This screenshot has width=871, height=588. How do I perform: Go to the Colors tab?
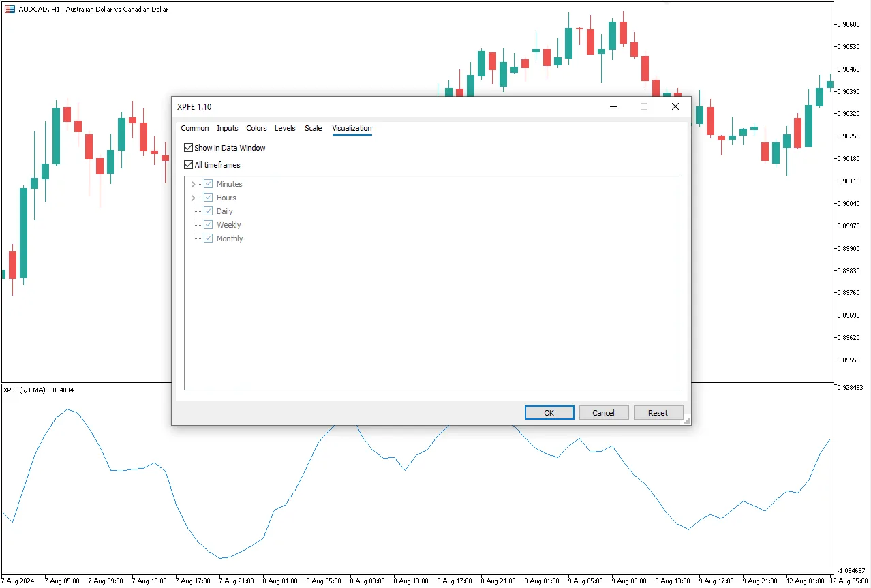(256, 128)
